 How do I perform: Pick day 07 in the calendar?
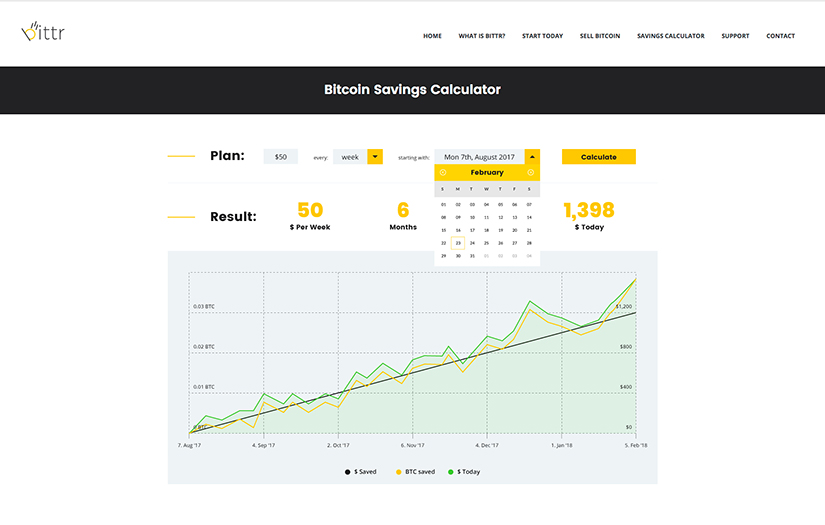tap(529, 205)
